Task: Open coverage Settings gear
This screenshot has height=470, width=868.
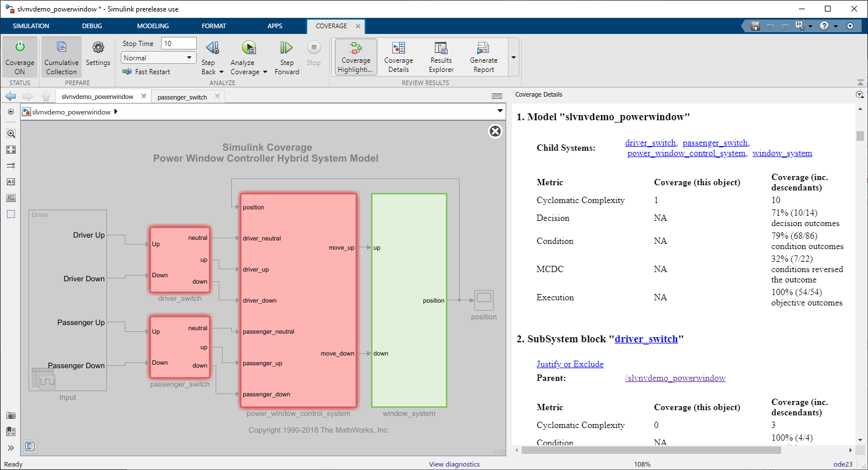Action: click(x=98, y=48)
